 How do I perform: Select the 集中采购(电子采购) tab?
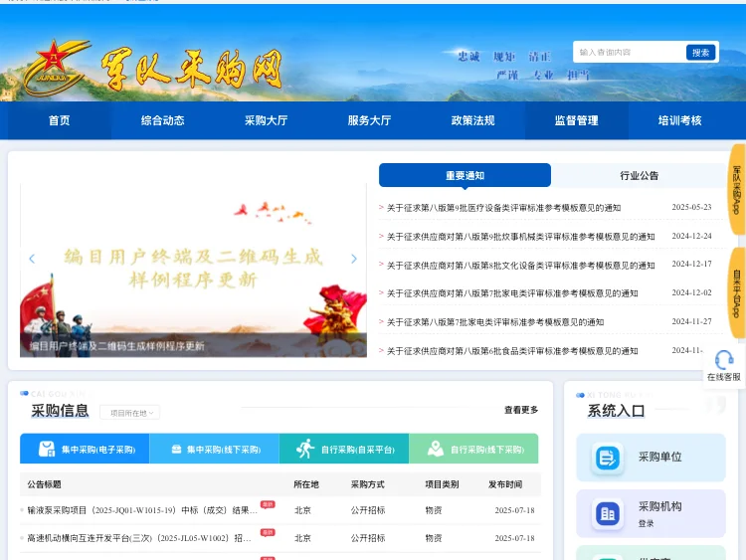pos(85,449)
